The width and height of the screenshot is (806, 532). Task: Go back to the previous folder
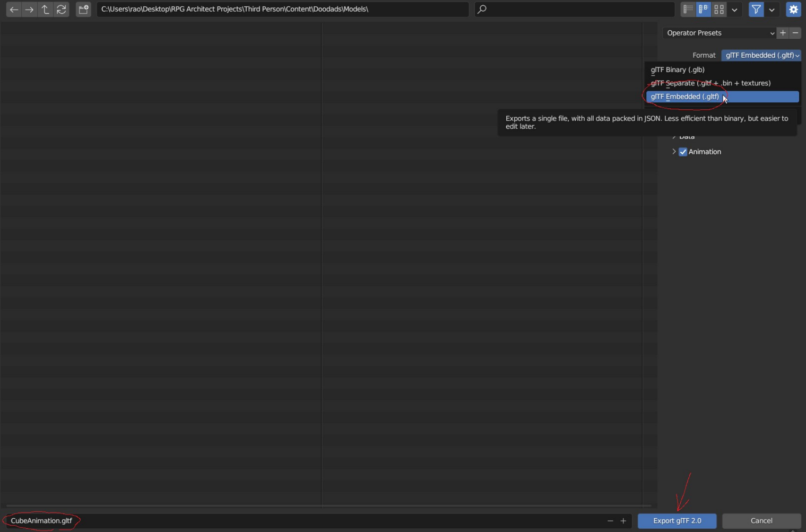point(14,10)
